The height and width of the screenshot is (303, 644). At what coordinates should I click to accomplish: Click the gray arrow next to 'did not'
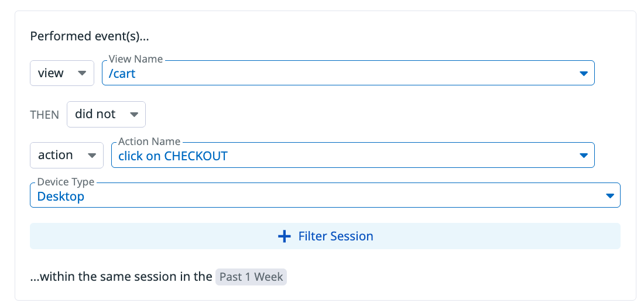[x=134, y=114]
